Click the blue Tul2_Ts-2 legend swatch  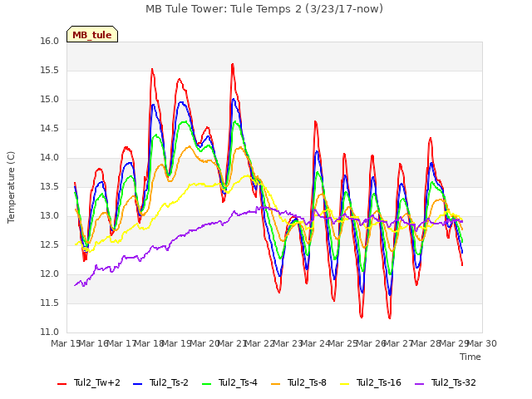click(x=137, y=383)
